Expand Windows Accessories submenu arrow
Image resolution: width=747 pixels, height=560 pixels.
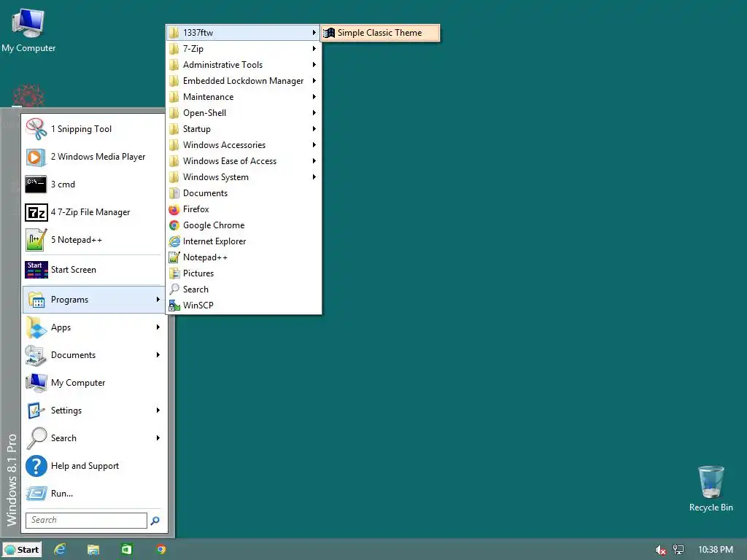pyautogui.click(x=314, y=145)
